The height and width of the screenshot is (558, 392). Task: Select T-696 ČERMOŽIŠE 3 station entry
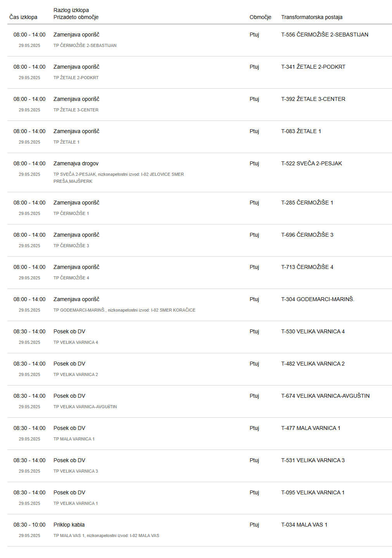(307, 235)
